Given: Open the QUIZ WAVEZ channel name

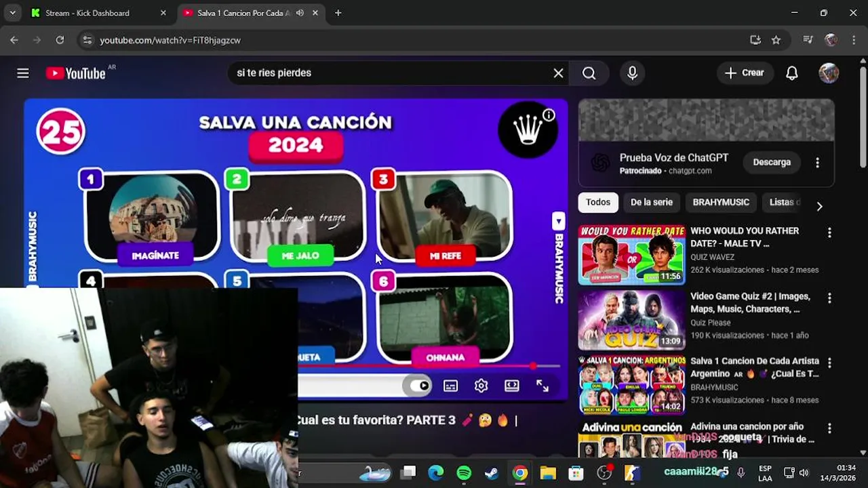Looking at the screenshot, I should pos(712,257).
